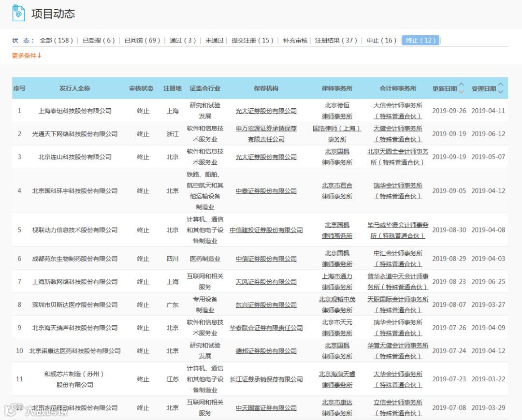Click issuer 和舰芯片制造（苏州）股份有限公司
The width and height of the screenshot is (522, 420).
75,379
